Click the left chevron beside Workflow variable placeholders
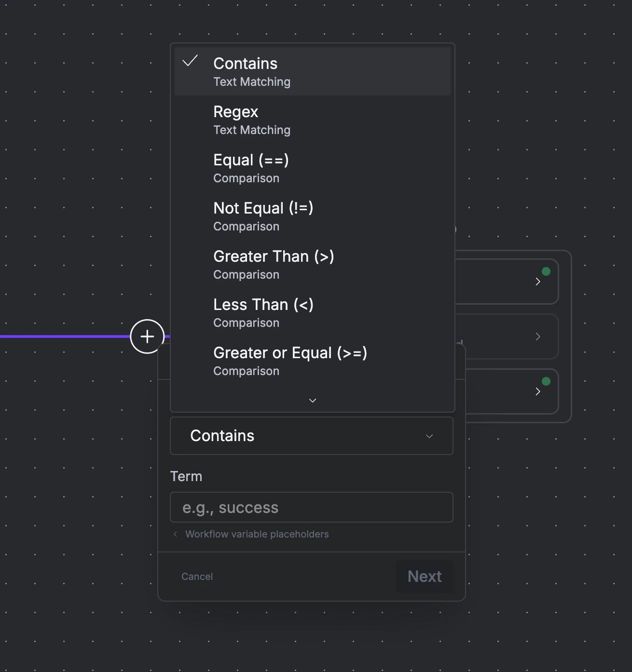The height and width of the screenshot is (672, 632). click(175, 534)
